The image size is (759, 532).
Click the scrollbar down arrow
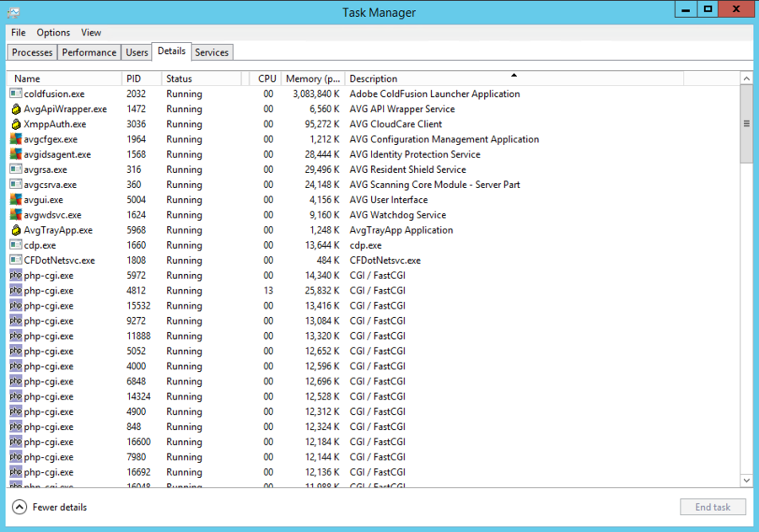pyautogui.click(x=746, y=480)
